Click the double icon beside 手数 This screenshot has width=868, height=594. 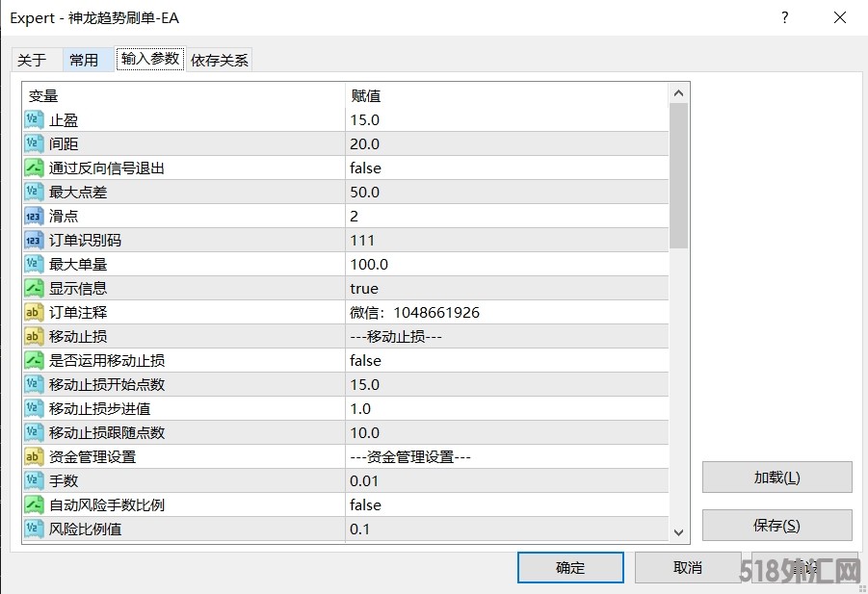coord(34,481)
